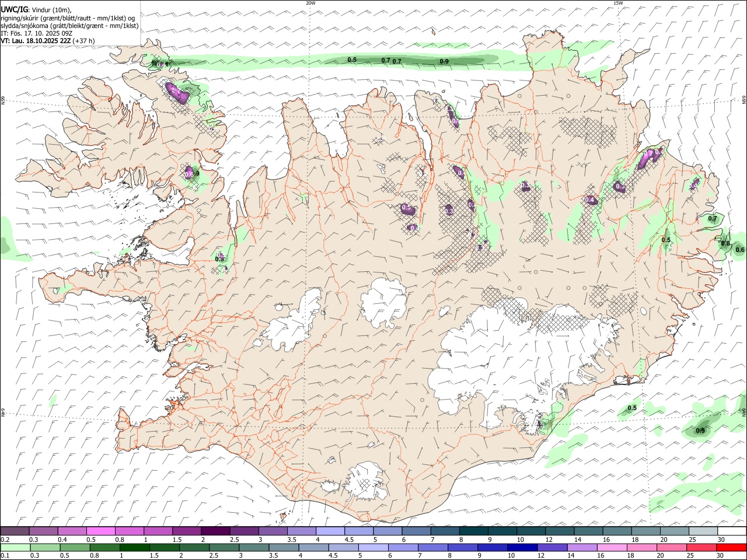Click the "0.6" rain value off the east coast

click(x=740, y=250)
